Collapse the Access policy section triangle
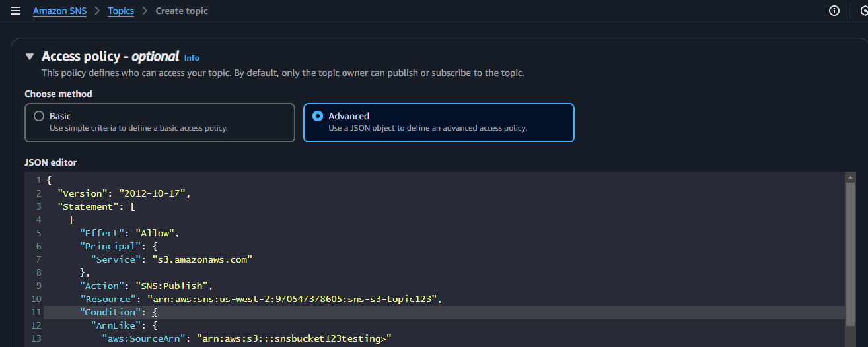868x347 pixels. (30, 57)
